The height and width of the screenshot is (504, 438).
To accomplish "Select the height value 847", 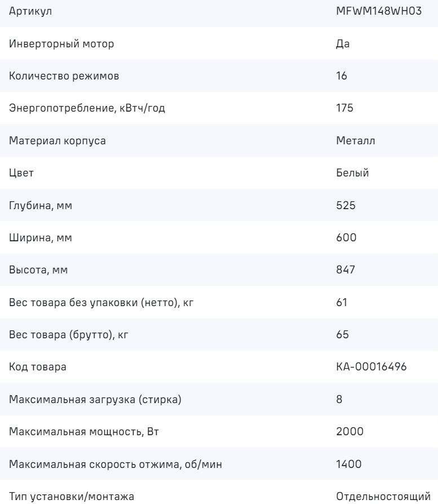I will tap(345, 270).
